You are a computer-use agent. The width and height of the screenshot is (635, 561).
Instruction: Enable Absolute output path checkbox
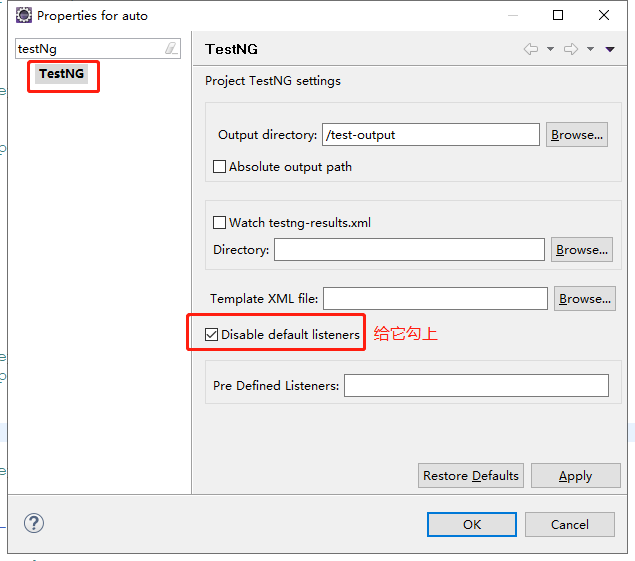pyautogui.click(x=219, y=166)
